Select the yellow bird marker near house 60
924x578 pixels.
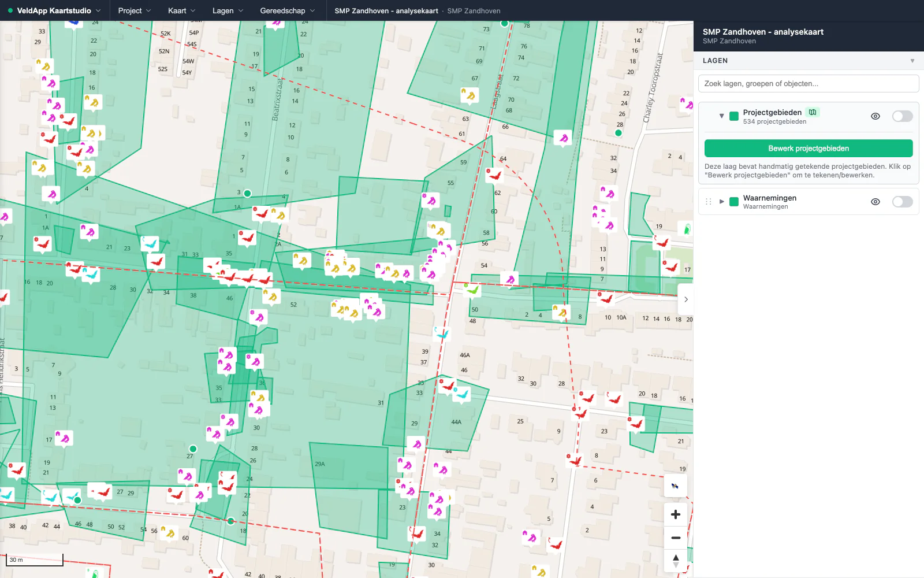tap(169, 532)
